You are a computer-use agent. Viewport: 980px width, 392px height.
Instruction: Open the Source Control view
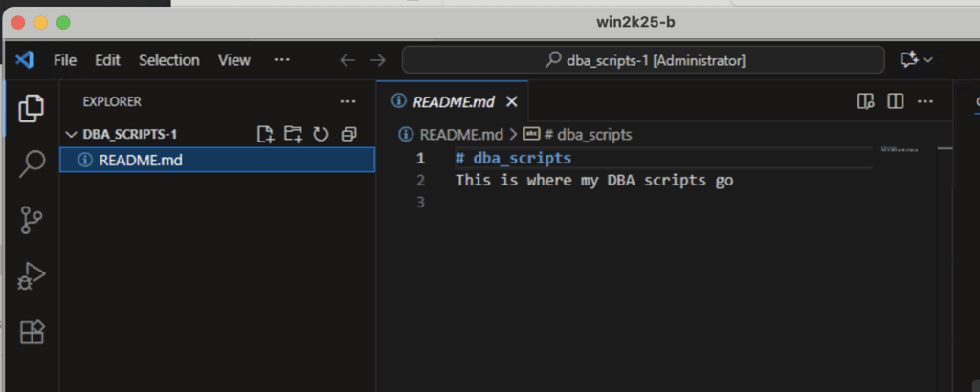click(32, 220)
